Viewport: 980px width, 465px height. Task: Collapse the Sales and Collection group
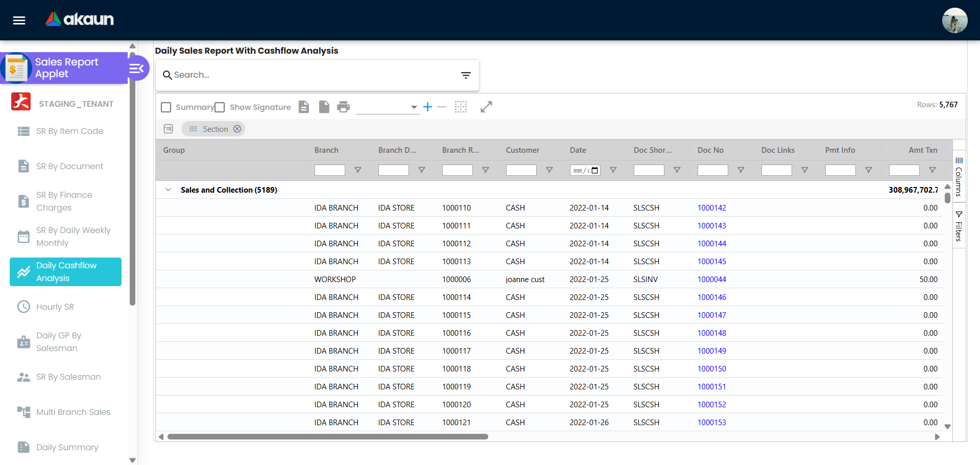pyautogui.click(x=169, y=189)
